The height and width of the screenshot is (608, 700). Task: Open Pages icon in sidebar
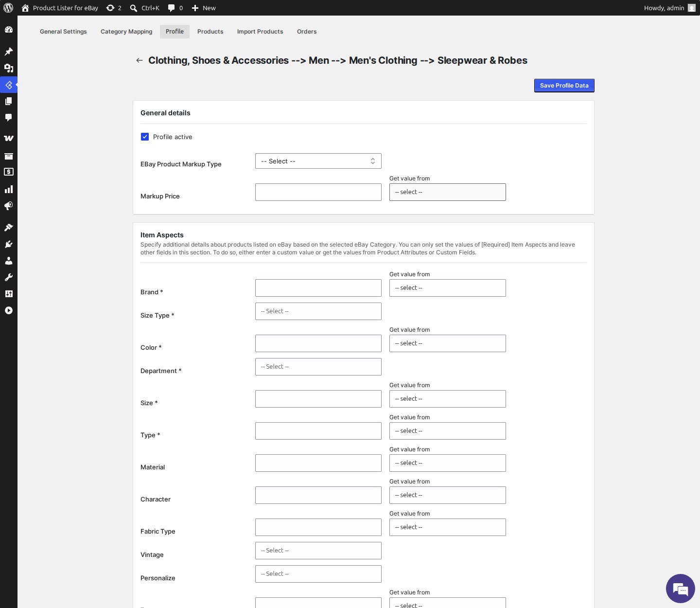point(9,101)
